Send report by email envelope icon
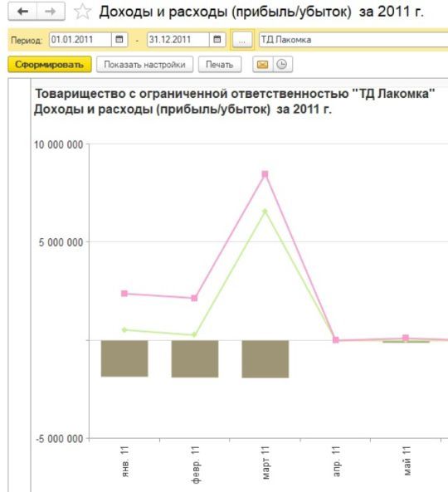This screenshot has height=492, width=448. point(263,65)
